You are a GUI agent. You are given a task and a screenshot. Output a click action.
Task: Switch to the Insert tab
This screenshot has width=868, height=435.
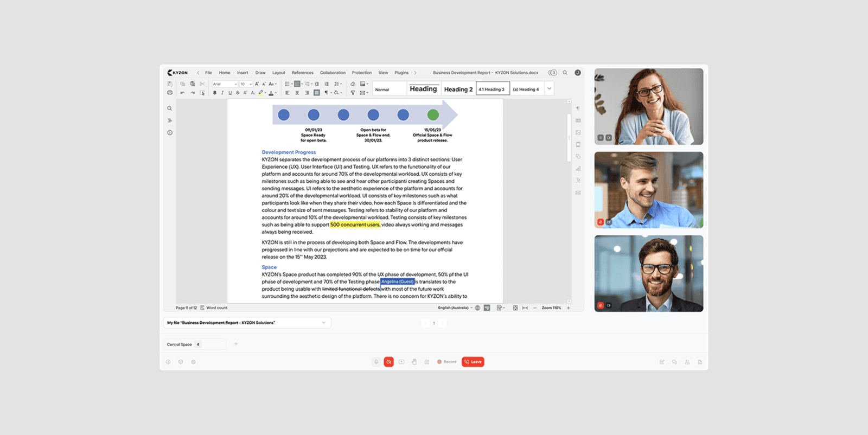(x=242, y=73)
